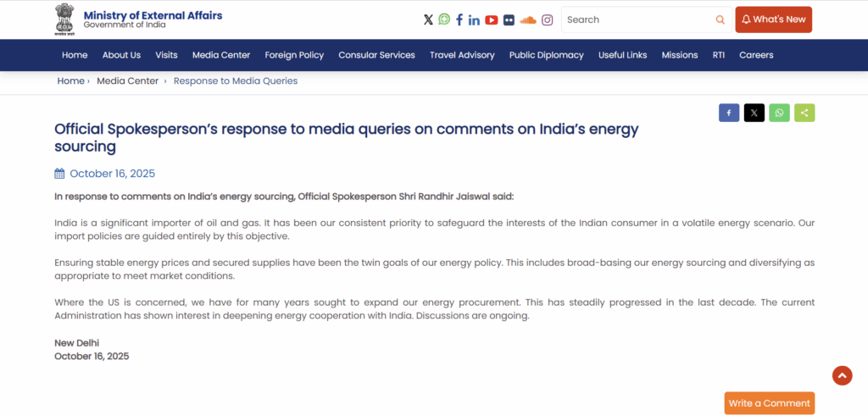
Task: Select Foreign Policy in the navigation bar
Action: (294, 55)
